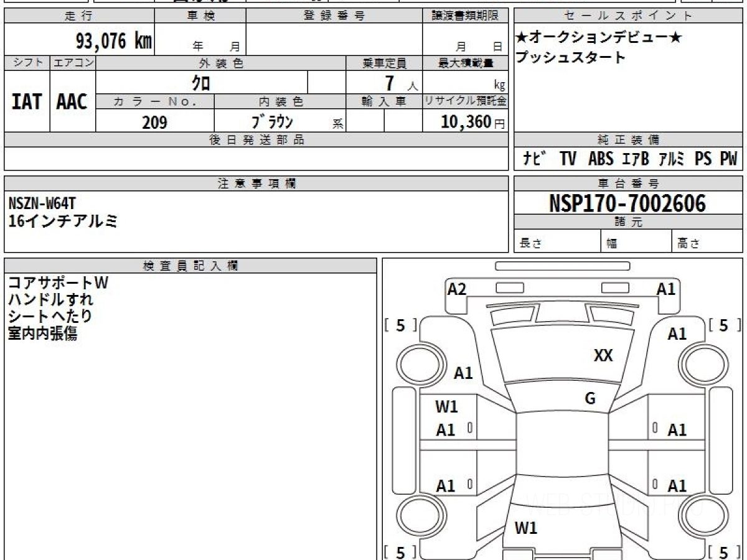This screenshot has height=560, width=747.
Task: Click the XX mark on the hood
Action: point(603,355)
